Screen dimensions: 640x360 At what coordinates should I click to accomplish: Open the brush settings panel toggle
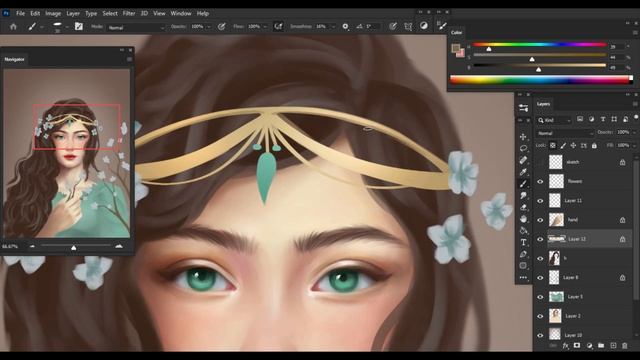[x=79, y=27]
